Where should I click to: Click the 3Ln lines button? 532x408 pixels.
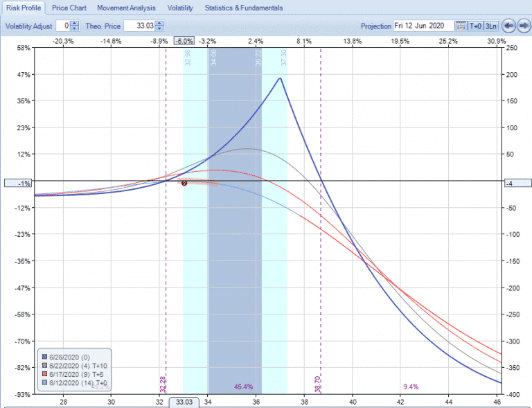click(x=490, y=26)
